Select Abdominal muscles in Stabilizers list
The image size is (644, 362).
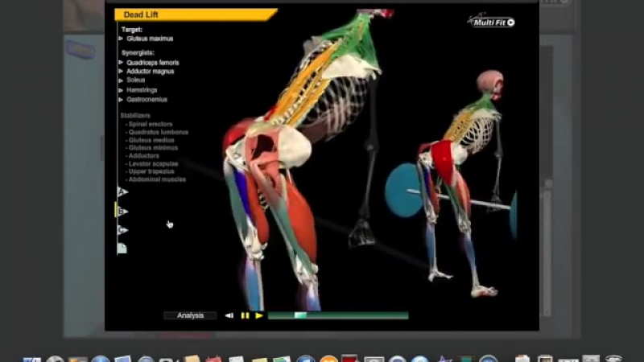[x=157, y=179]
